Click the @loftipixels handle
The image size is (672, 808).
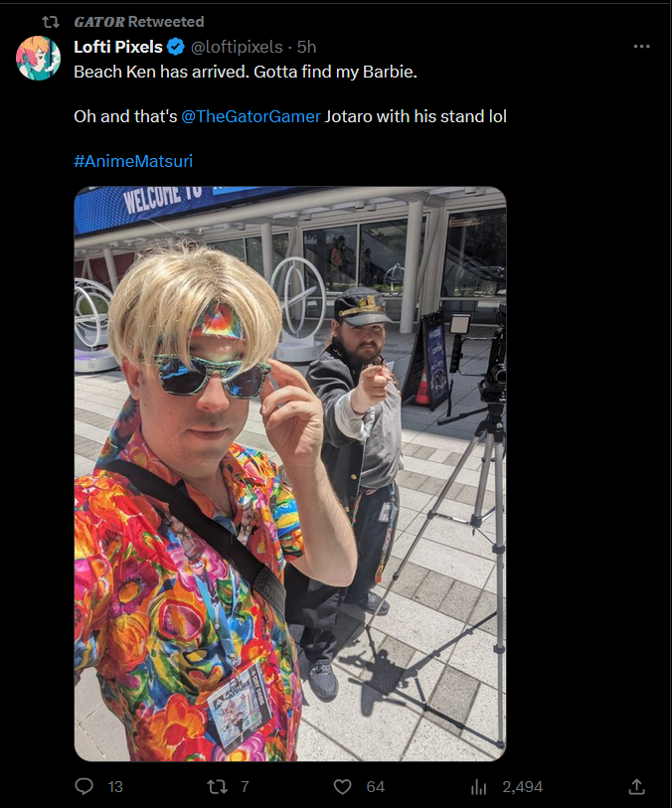click(237, 47)
